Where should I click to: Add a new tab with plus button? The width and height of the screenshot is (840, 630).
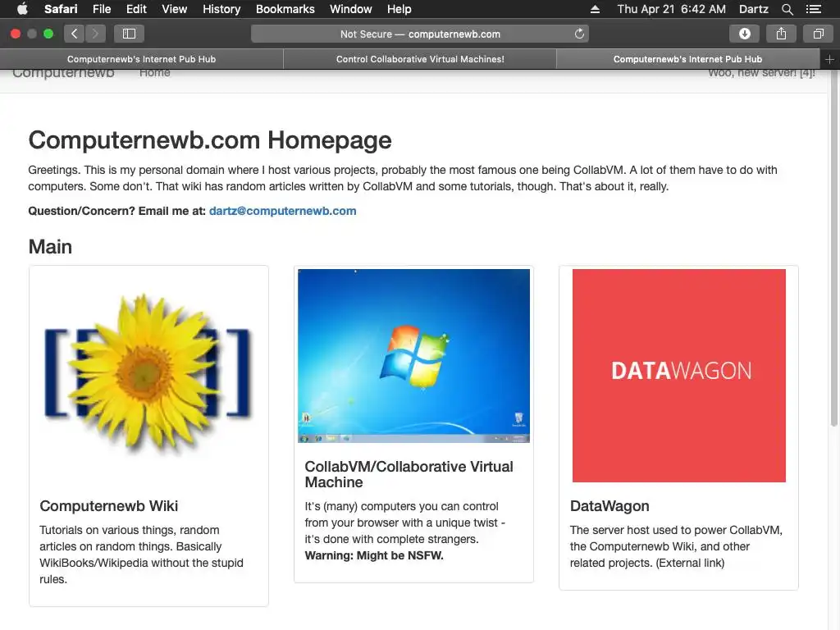[829, 59]
